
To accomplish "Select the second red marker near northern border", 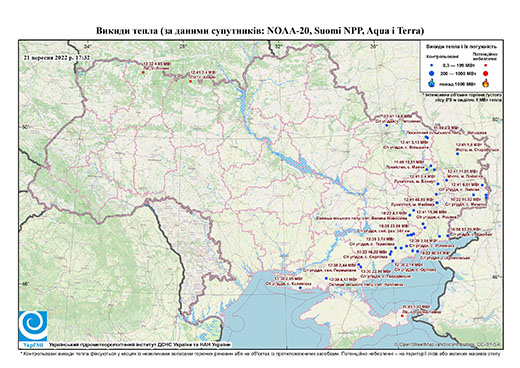I will [190, 81].
